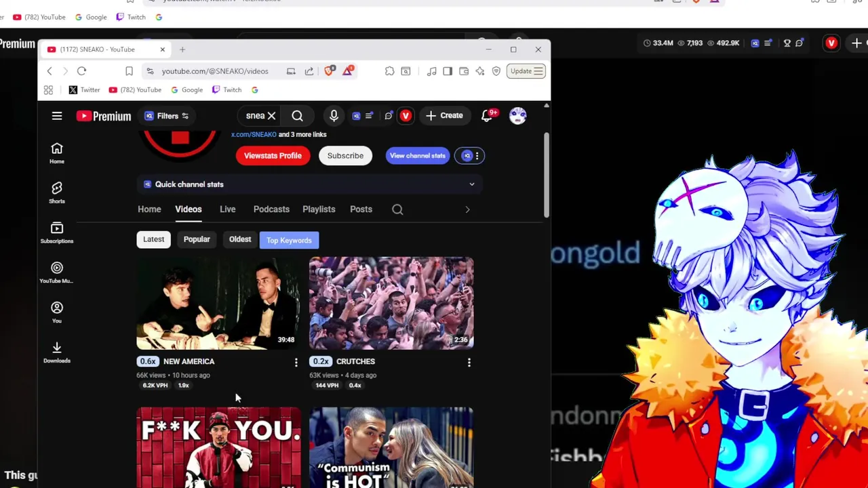
Task: Go to the YouTube Premium logo home
Action: coord(104,116)
